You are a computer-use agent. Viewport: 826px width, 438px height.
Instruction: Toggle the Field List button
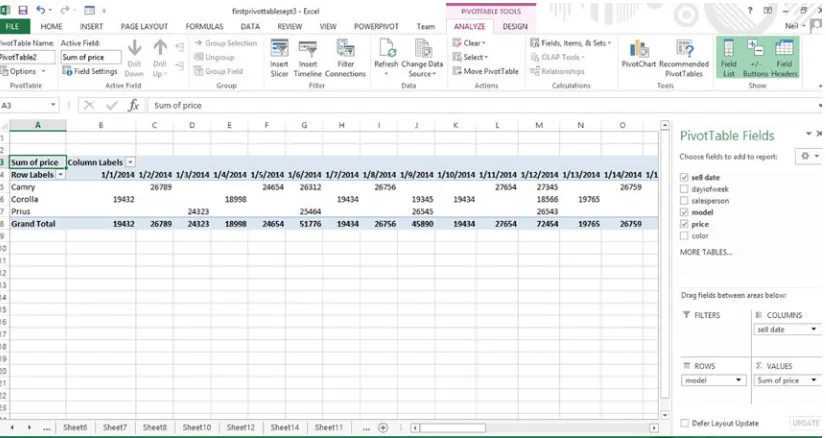pos(729,58)
